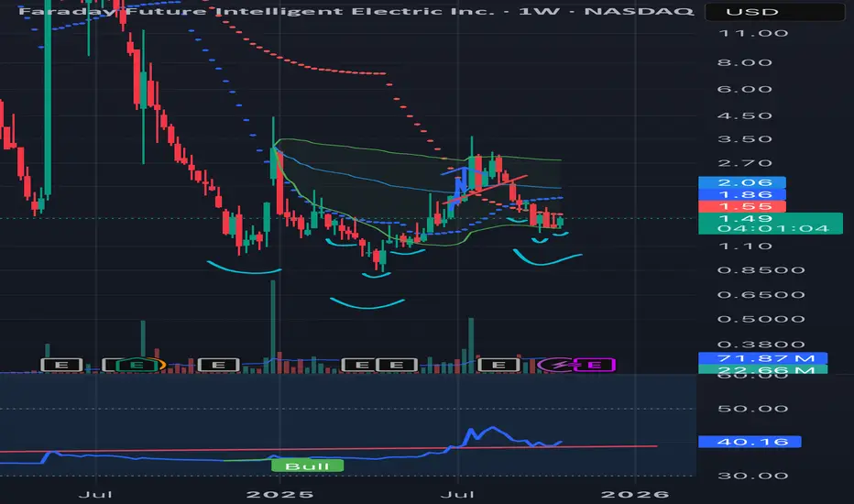
Task: Click the leftmost gray earnings E marker
Action: click(x=62, y=365)
